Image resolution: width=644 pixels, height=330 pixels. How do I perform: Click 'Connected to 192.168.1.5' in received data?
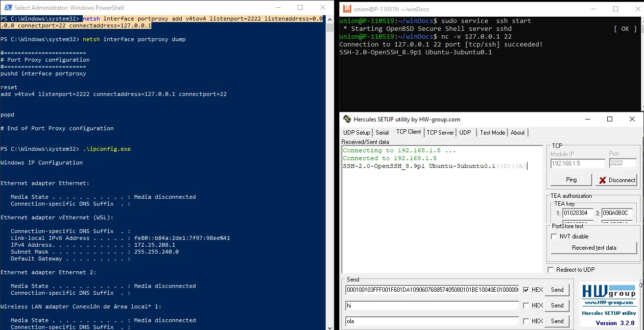[390, 158]
